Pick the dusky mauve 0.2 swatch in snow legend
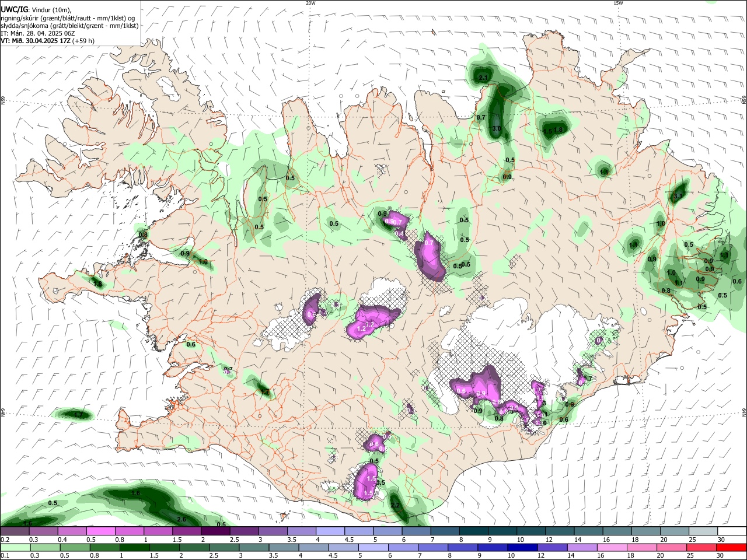Viewport: 747px width, 560px height. pyautogui.click(x=15, y=531)
